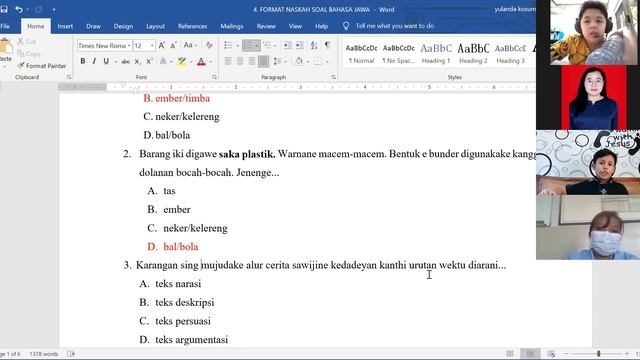Center the paragraph text

[x=240, y=61]
